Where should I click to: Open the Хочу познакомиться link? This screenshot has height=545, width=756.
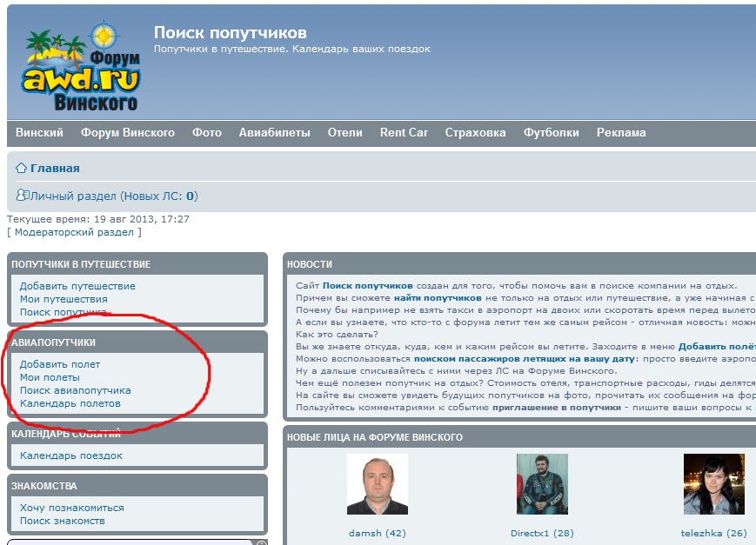[x=72, y=508]
